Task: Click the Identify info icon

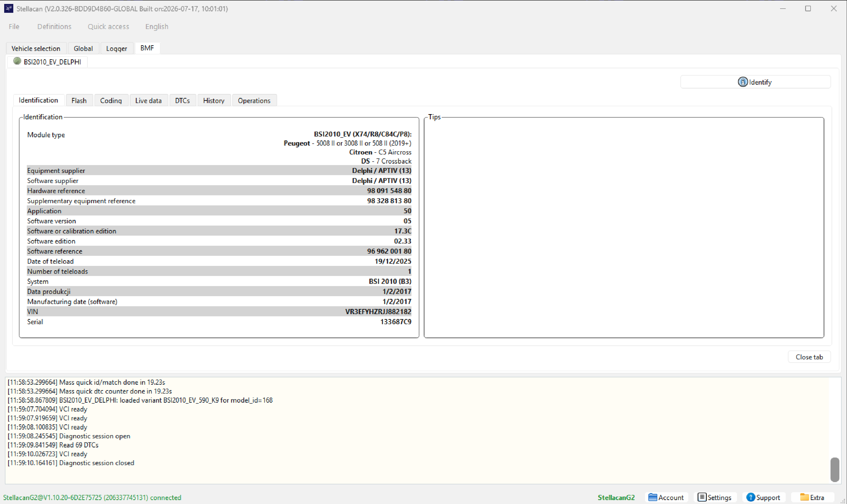Action: click(743, 82)
